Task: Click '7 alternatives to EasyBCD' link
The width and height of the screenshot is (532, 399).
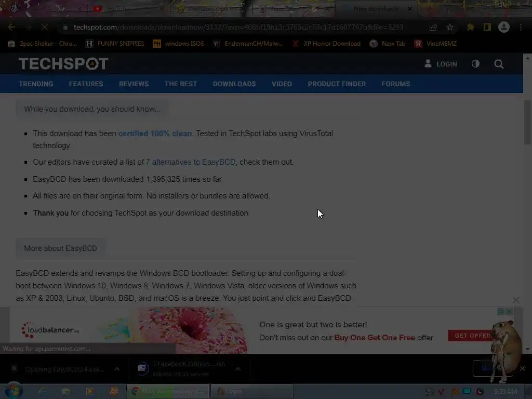Action: point(191,162)
